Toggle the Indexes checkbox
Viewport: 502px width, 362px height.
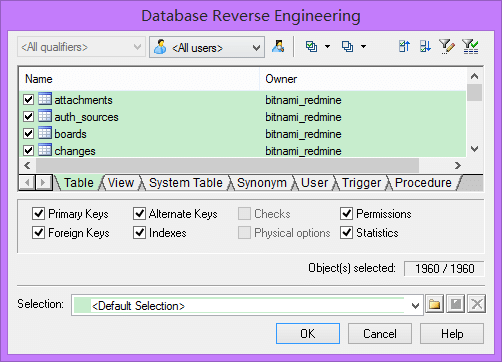pos(139,233)
